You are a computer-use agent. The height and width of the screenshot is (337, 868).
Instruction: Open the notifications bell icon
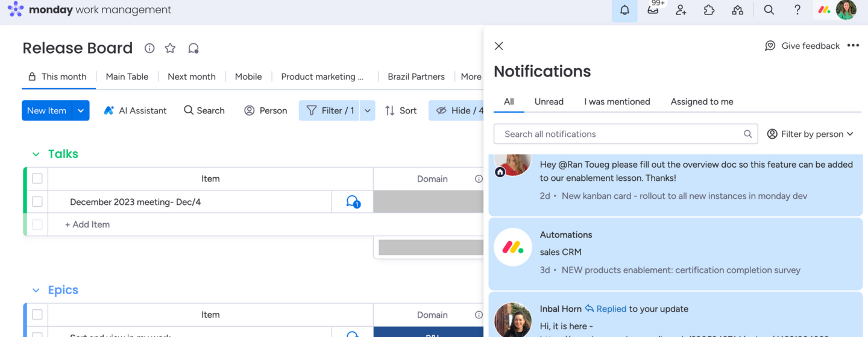tap(624, 10)
